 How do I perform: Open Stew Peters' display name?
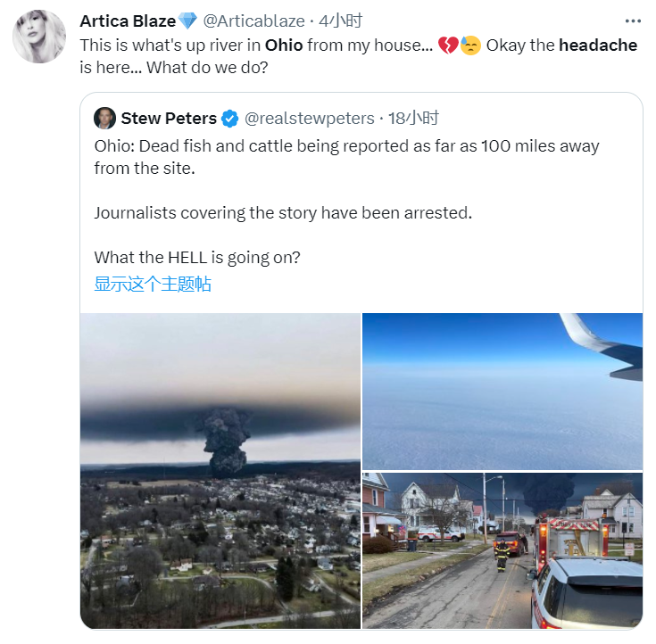[169, 118]
